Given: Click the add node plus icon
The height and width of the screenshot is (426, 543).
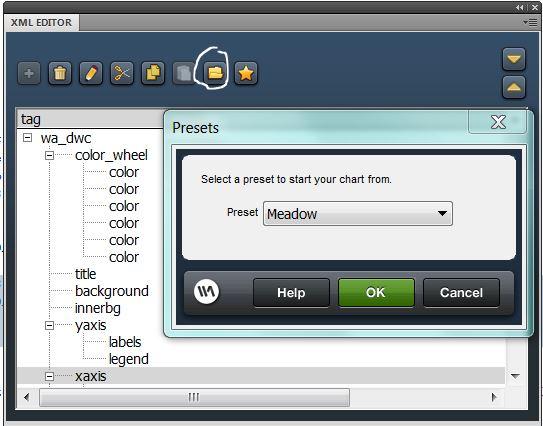Looking at the screenshot, I should pyautogui.click(x=29, y=73).
